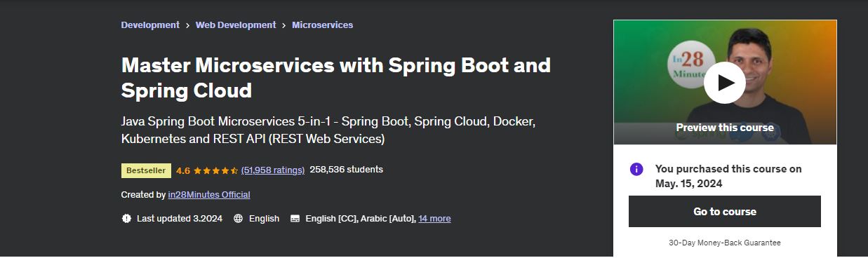
Task: Click the Go to course button
Action: 725,211
